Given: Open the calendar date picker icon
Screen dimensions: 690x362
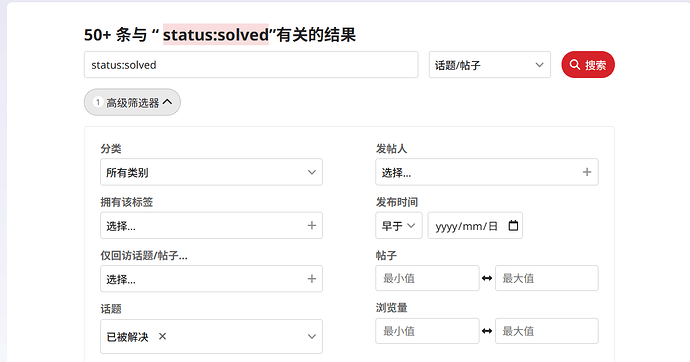Looking at the screenshot, I should click(x=513, y=226).
